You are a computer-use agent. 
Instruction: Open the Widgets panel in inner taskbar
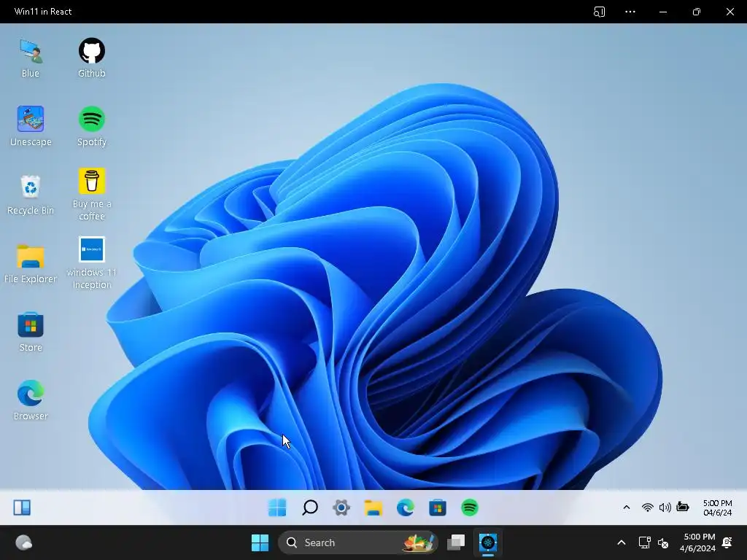[22, 507]
